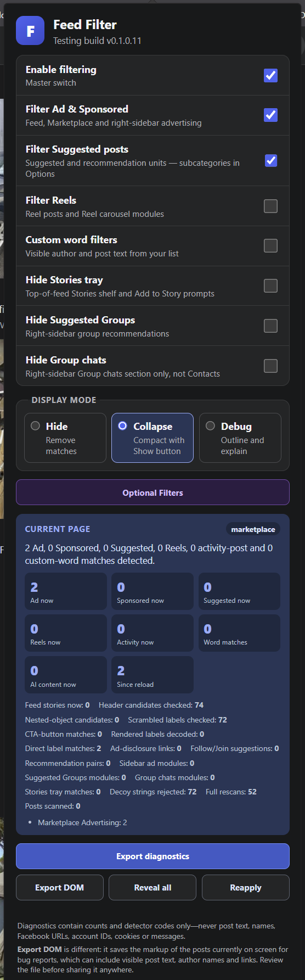Click the Since reload counter tile

(x=152, y=675)
